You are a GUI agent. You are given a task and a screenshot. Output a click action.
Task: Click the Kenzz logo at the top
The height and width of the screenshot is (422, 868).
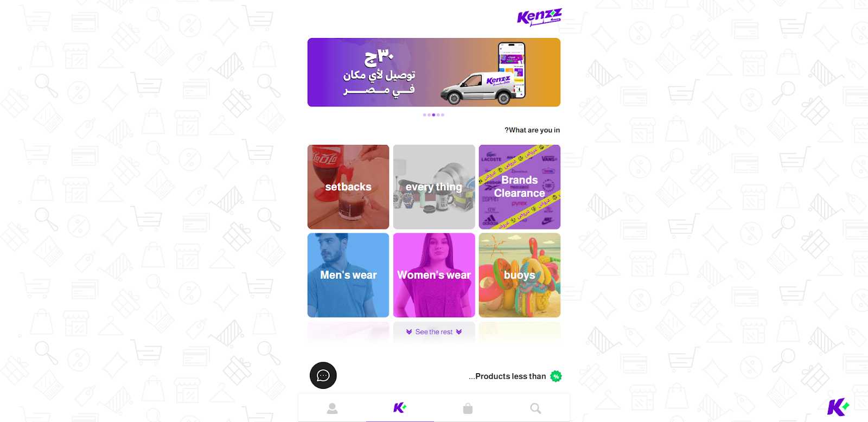click(x=539, y=17)
